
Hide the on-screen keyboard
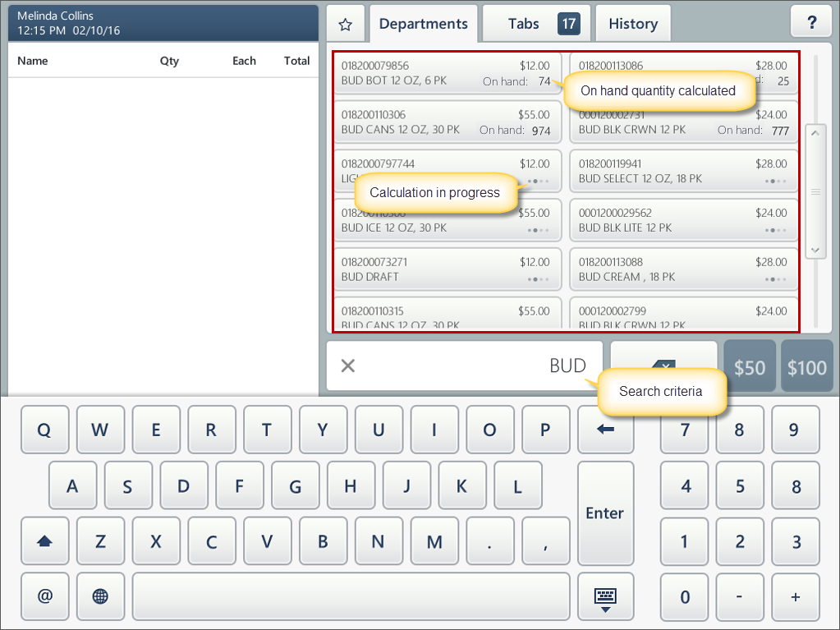pyautogui.click(x=605, y=596)
